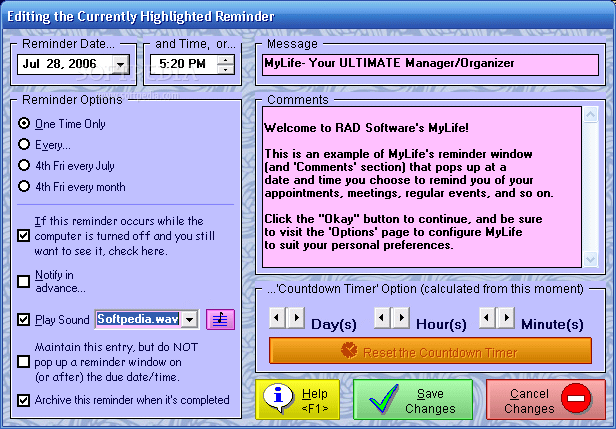Decrease reminder time with down spinner

pyautogui.click(x=226, y=69)
